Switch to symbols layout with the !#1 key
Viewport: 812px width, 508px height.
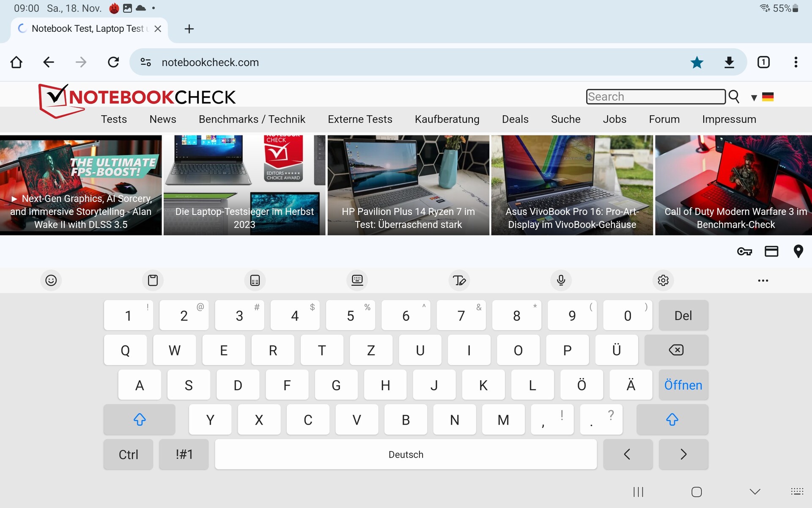click(x=184, y=454)
